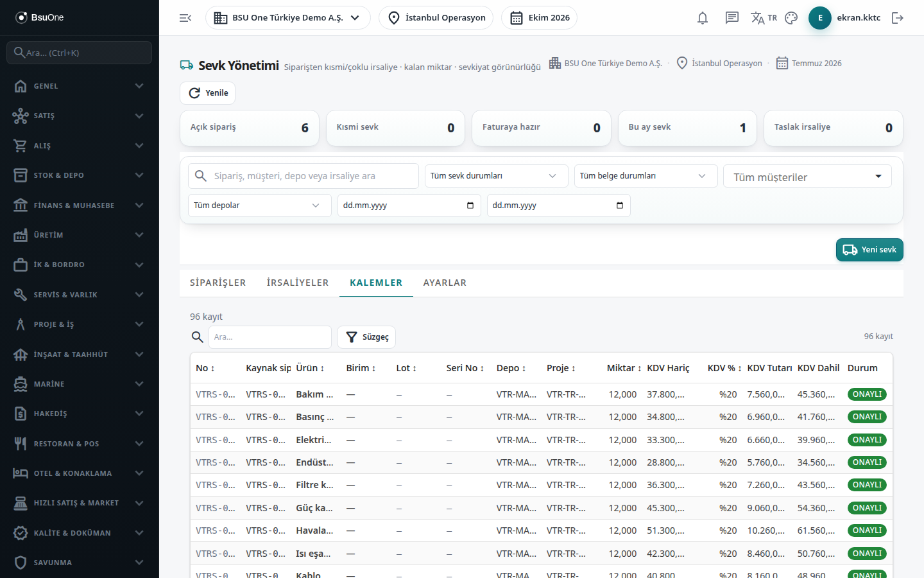Open Ekim 2026 period selector
This screenshot has height=578, width=924.
[539, 18]
